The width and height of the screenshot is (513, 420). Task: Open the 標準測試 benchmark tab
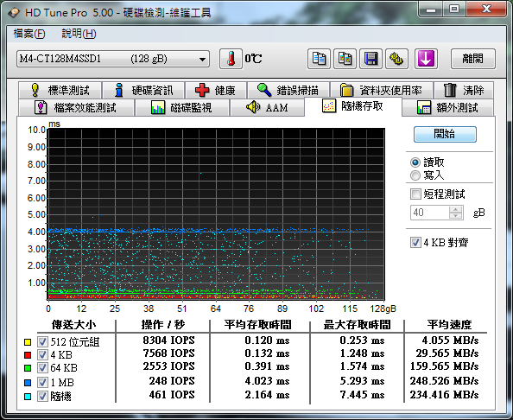(60, 90)
